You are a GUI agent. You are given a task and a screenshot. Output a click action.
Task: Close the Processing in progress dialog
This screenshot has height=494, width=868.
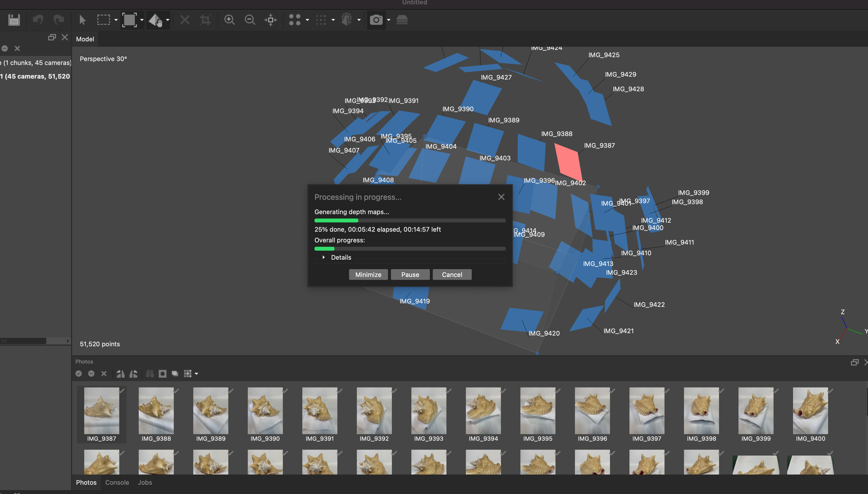501,197
